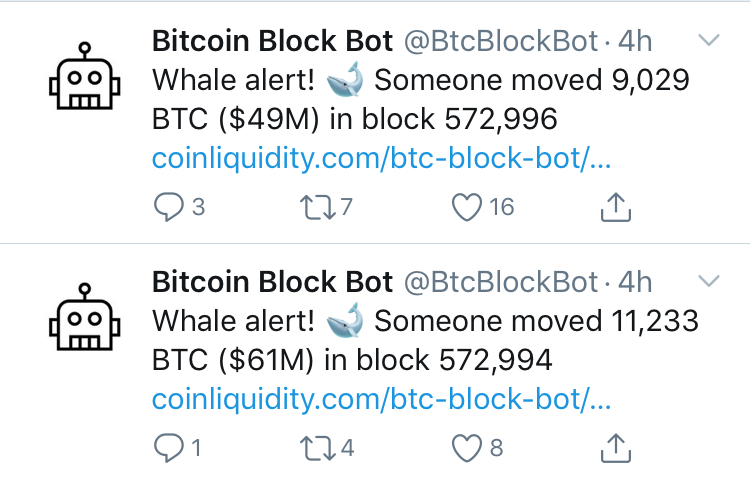Share the block 572,994 tweet
The image size is (750, 480).
615,449
